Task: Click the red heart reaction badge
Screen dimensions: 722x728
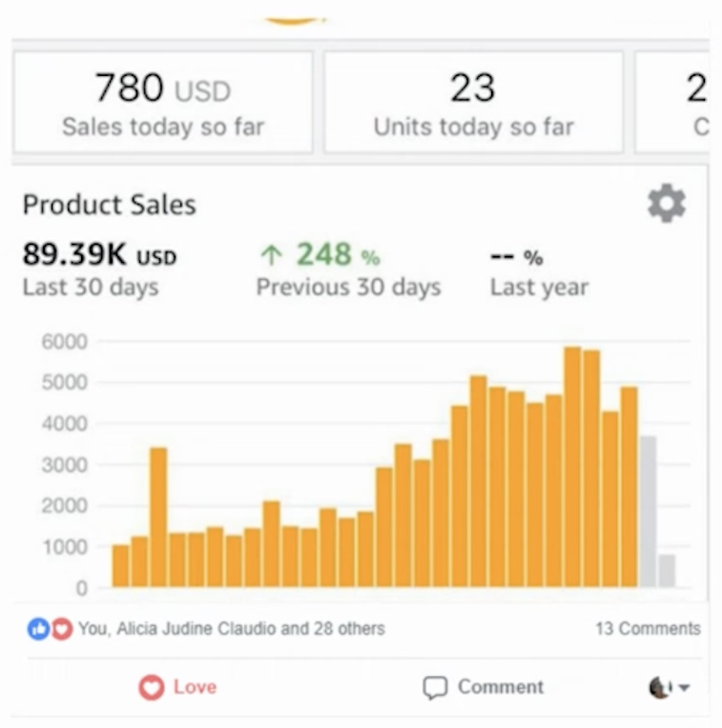Action: [x=62, y=629]
